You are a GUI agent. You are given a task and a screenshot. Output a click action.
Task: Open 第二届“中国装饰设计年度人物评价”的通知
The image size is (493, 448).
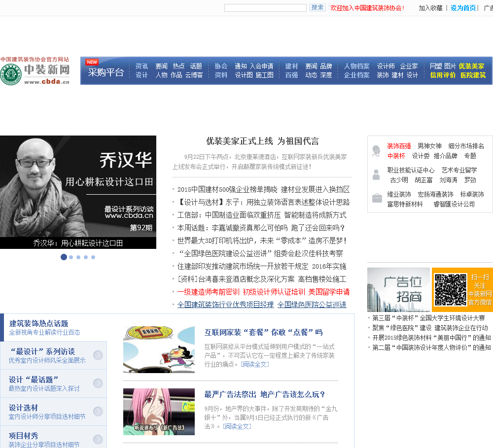(x=431, y=348)
